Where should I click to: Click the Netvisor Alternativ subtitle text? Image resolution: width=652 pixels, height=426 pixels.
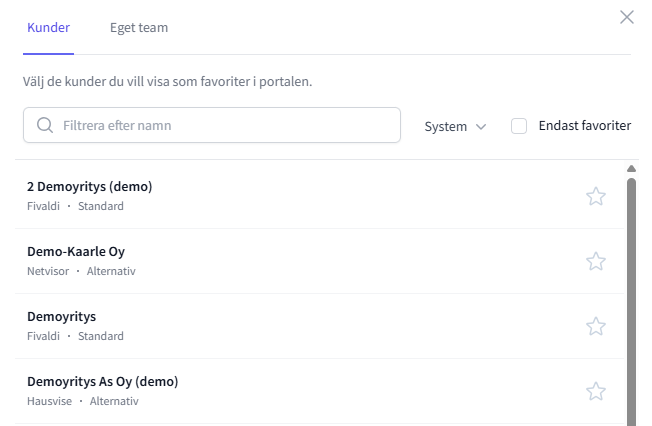point(81,271)
